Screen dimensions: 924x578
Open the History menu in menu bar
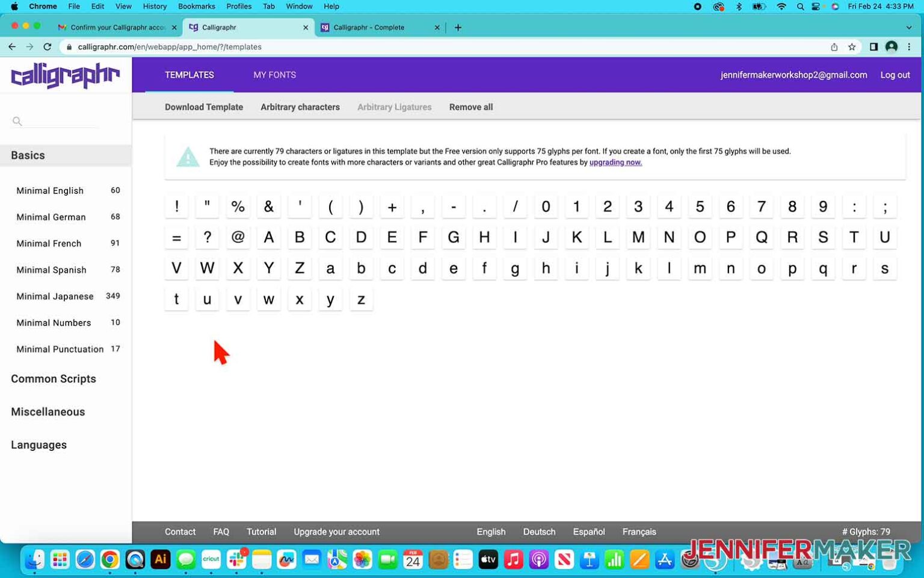click(155, 7)
